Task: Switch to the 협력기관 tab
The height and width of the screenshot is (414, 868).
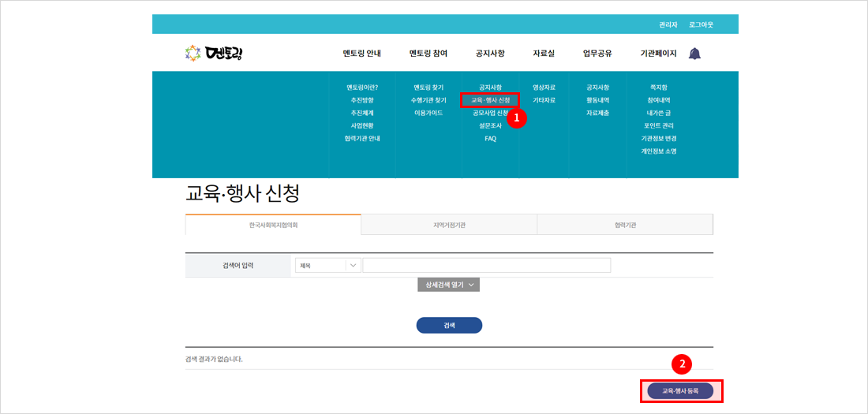Action: (x=625, y=225)
